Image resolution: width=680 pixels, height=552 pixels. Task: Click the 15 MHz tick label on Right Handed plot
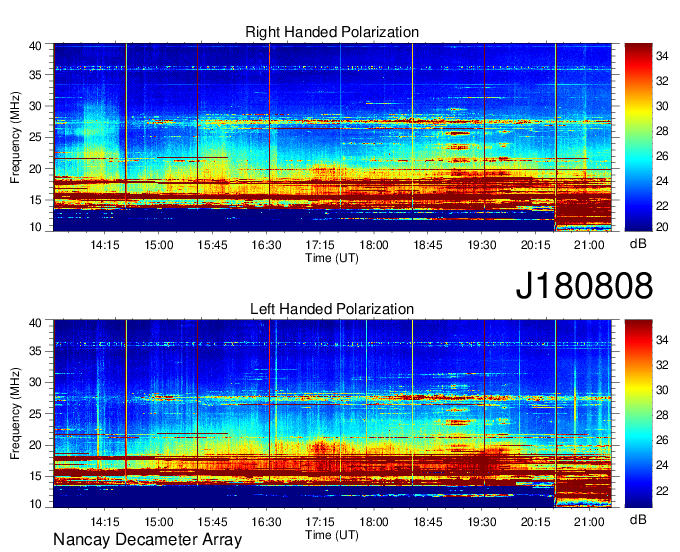click(35, 200)
